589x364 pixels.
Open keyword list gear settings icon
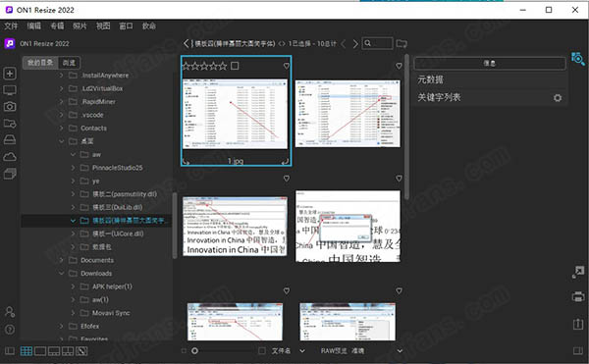tap(558, 98)
